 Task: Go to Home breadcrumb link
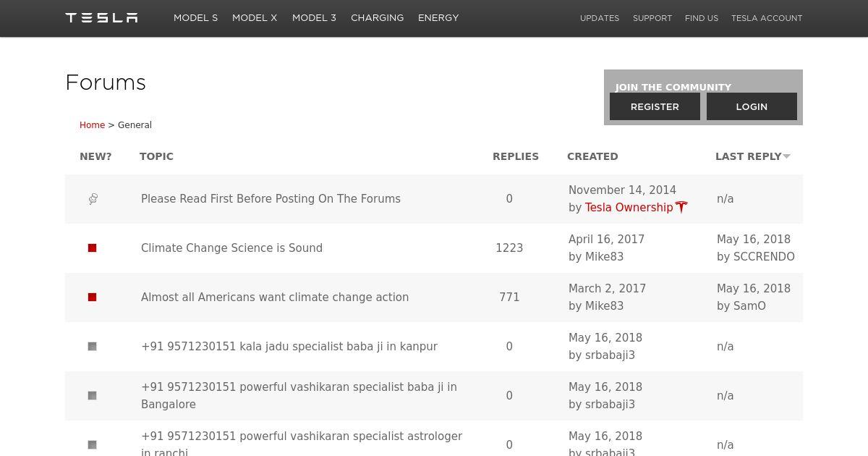pyautogui.click(x=92, y=125)
